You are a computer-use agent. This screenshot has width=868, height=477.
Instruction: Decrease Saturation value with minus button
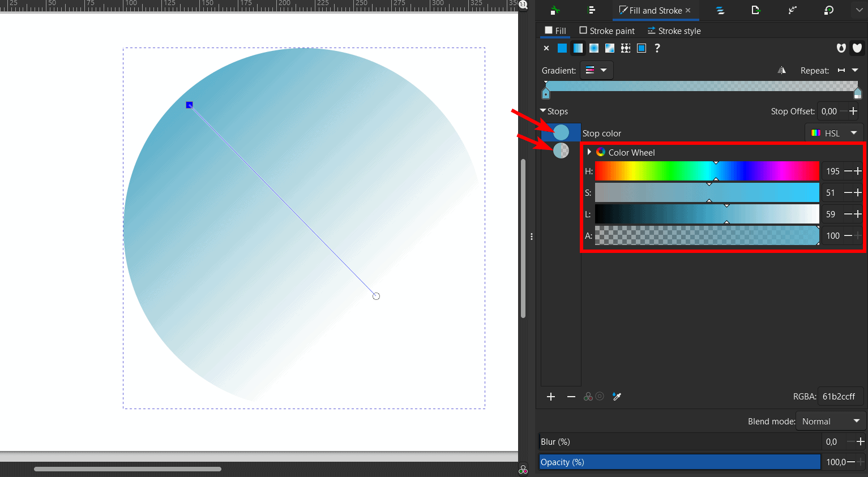coord(848,192)
